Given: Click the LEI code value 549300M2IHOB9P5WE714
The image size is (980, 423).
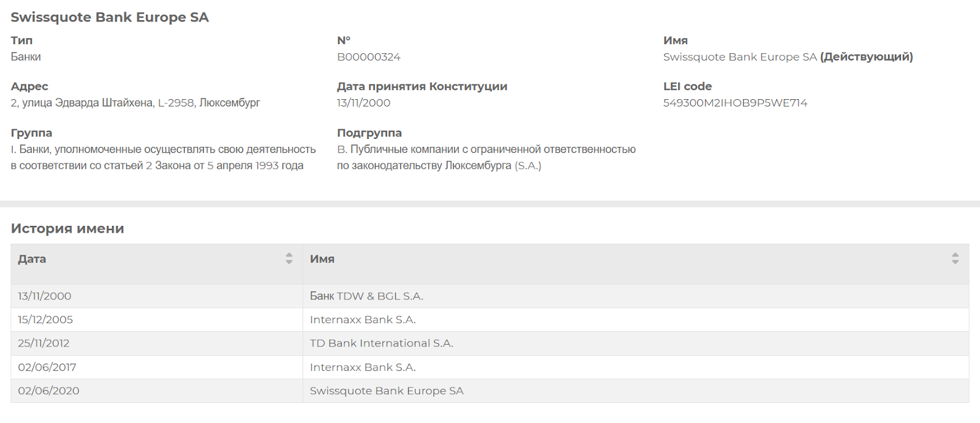Looking at the screenshot, I should [x=735, y=103].
